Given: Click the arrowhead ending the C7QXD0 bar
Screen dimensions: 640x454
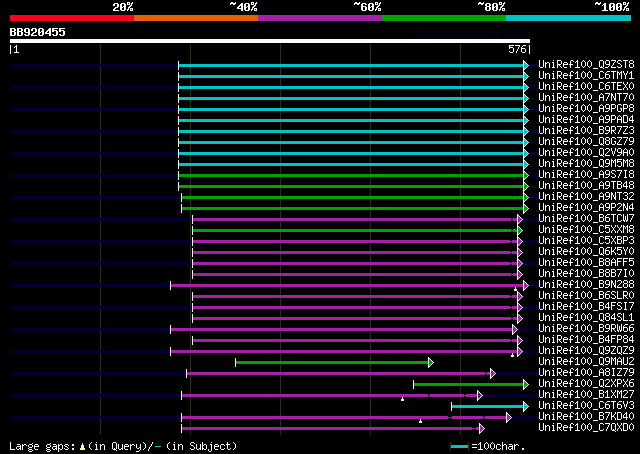Looking at the screenshot, I should tap(482, 429).
